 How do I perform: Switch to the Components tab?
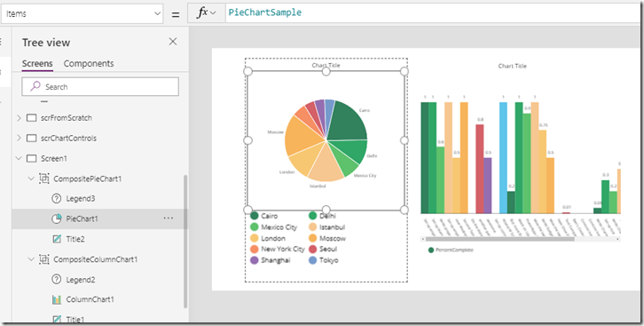(89, 64)
